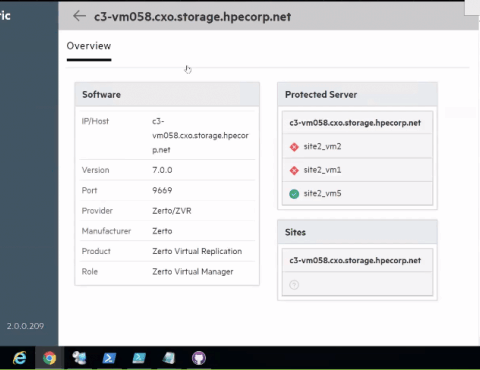Select the site2_vm2 protected server row
The height and width of the screenshot is (370, 480).
[357, 146]
